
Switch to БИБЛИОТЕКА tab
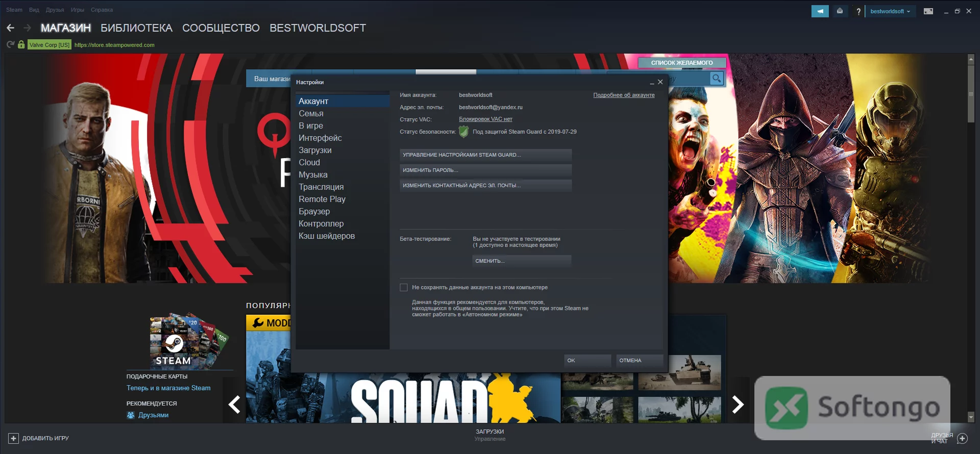136,28
